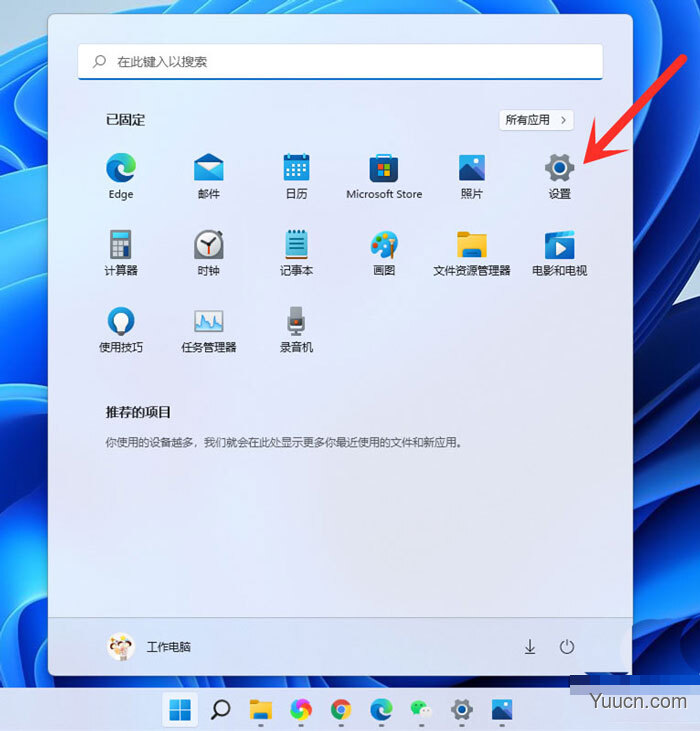The image size is (700, 731).
Task: Click the 推荐的项目 section heading
Action: (138, 412)
